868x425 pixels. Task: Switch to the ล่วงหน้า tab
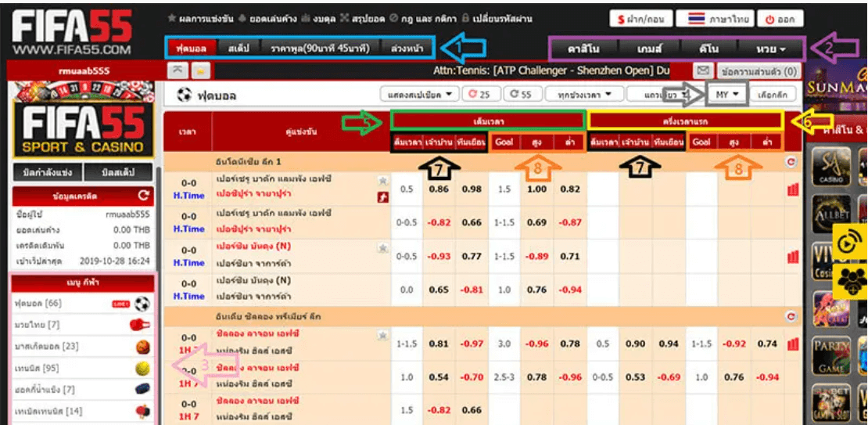tap(407, 49)
